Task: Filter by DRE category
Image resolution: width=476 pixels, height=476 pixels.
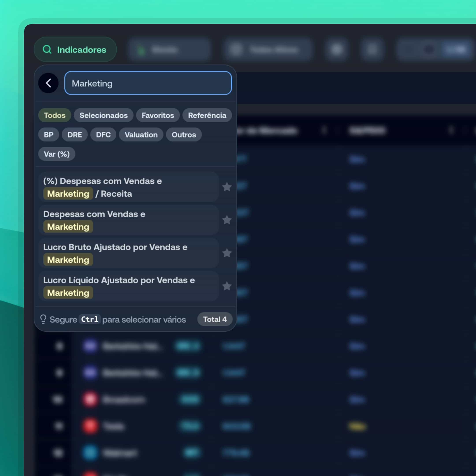Action: [75, 134]
